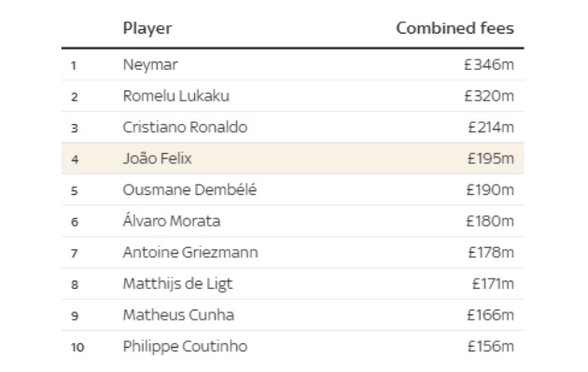Click Romelu Lukaku in the table
The image size is (588, 372).
(175, 96)
